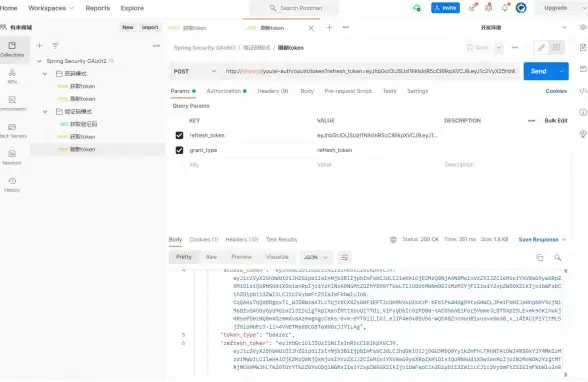Switch to the Authorization tab
The image size is (588, 382).
point(226,91)
